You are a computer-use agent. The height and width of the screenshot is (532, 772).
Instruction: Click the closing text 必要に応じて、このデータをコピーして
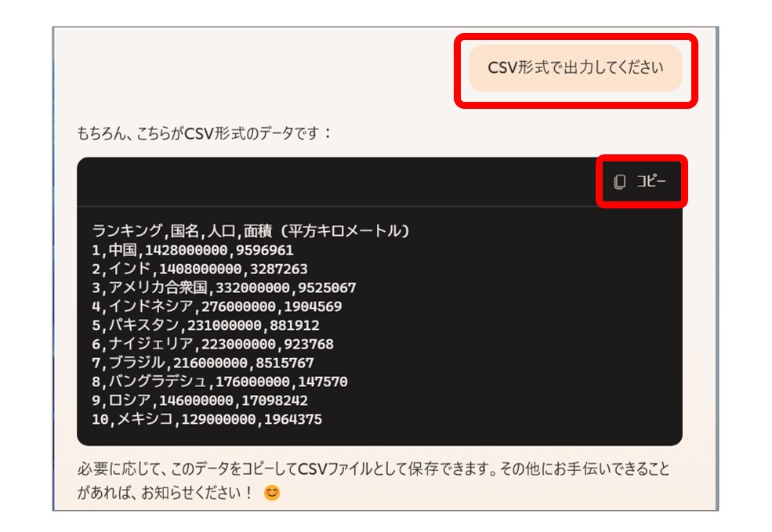click(187, 469)
